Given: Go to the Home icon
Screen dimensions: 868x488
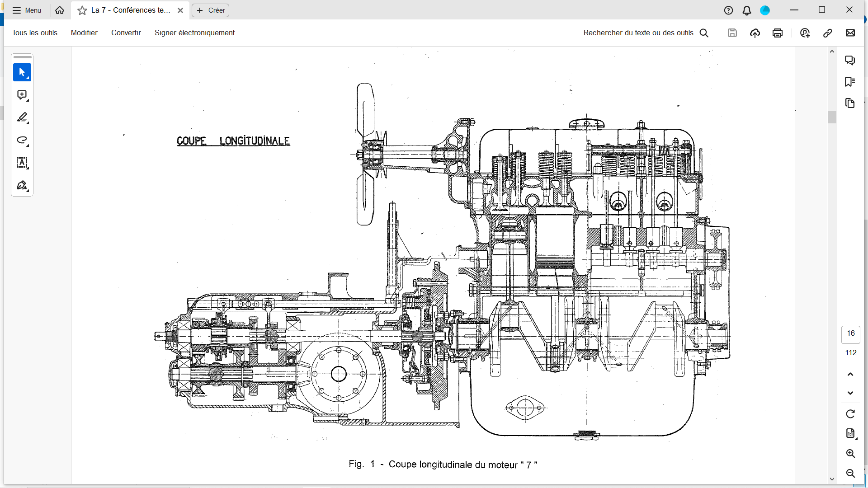Looking at the screenshot, I should 60,10.
